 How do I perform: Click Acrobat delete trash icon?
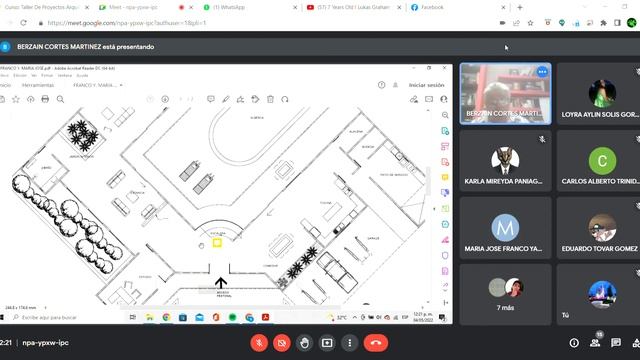(x=270, y=99)
